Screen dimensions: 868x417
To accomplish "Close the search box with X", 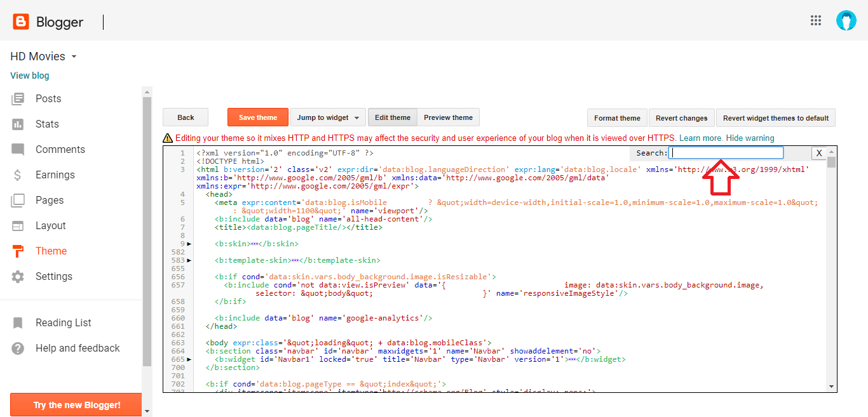I will (819, 153).
